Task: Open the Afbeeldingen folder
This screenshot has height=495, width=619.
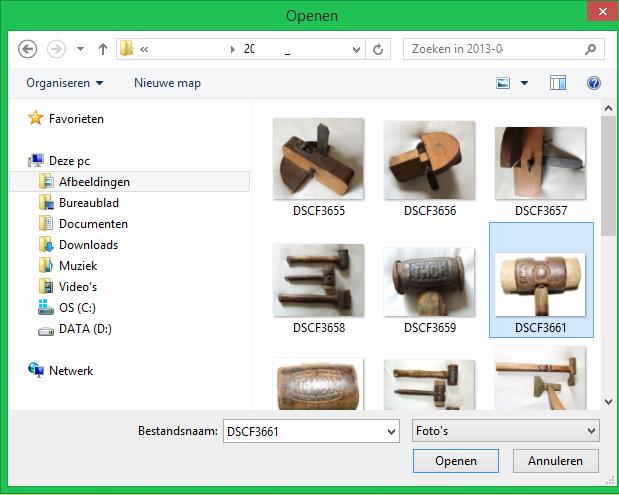Action: [x=94, y=182]
